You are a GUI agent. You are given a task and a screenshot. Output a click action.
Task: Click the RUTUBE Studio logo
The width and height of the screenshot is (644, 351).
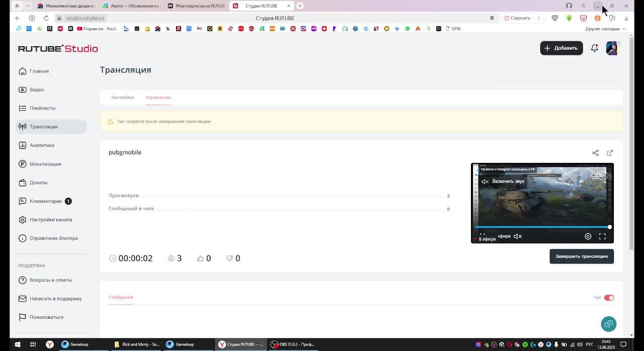pyautogui.click(x=58, y=49)
